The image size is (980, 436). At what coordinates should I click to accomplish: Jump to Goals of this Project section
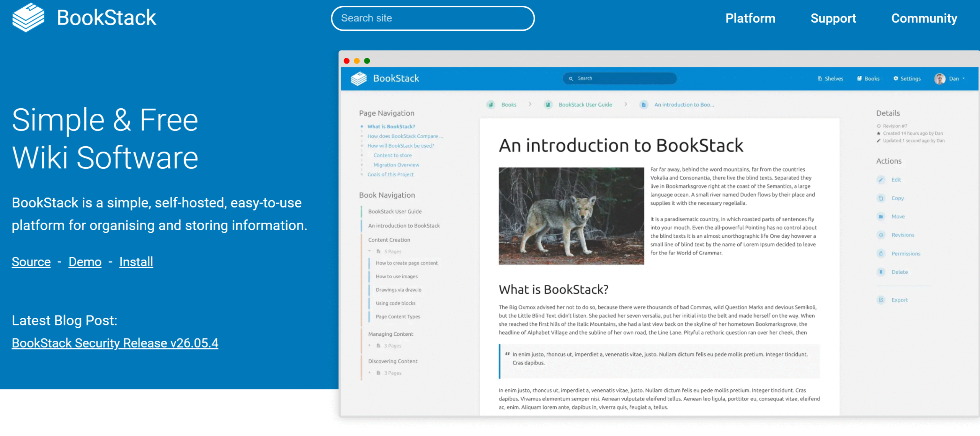390,174
